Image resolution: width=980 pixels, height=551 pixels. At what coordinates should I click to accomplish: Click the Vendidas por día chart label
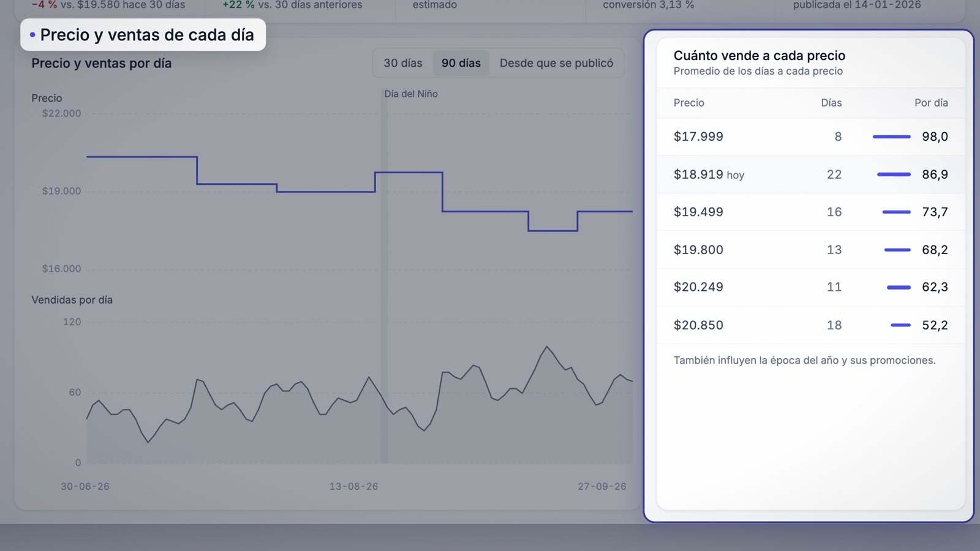[72, 300]
